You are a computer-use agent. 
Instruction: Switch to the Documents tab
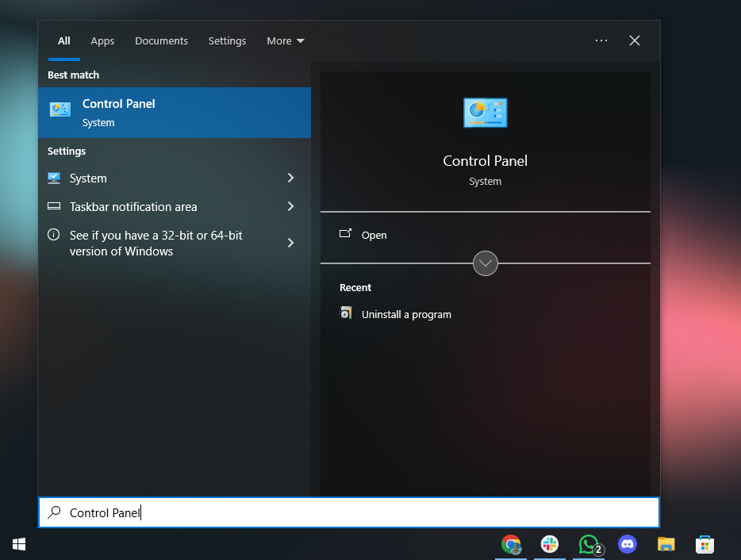161,41
